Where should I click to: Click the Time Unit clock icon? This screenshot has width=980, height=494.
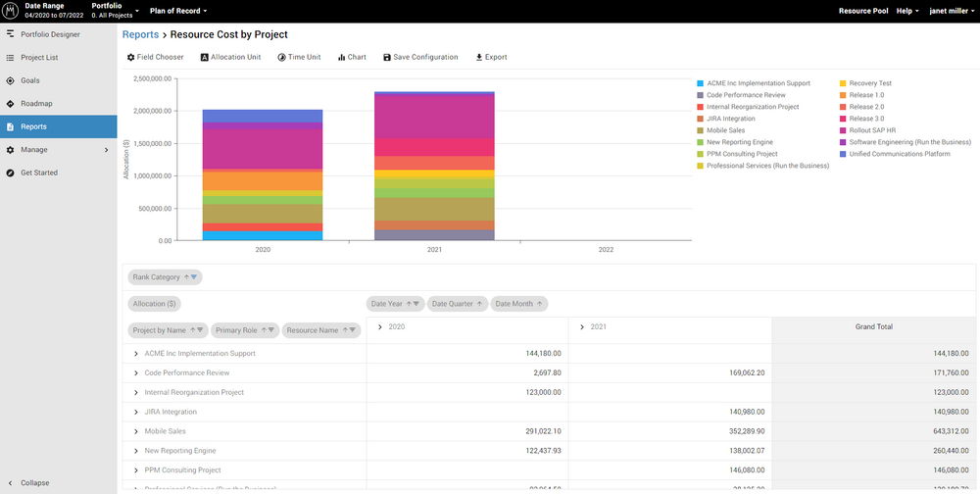[281, 58]
